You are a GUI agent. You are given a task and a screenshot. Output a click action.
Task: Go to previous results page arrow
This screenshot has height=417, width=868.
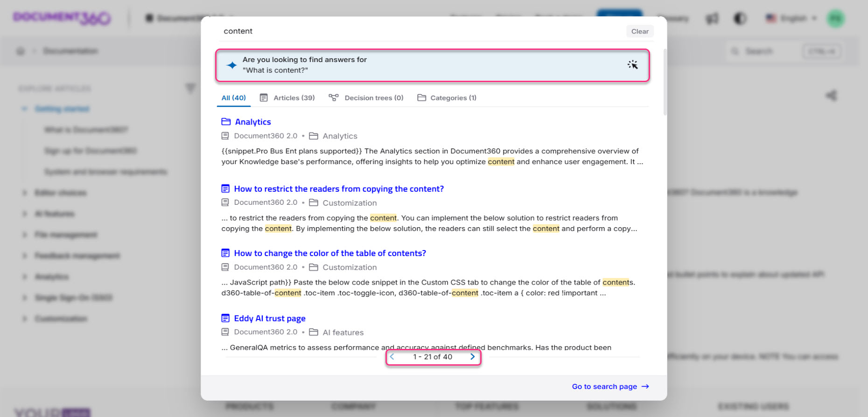392,357
